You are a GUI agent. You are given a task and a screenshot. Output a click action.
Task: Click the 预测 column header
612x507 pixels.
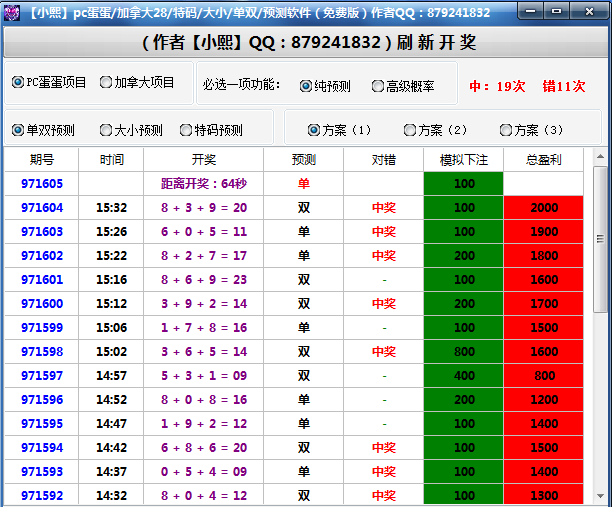pos(304,160)
